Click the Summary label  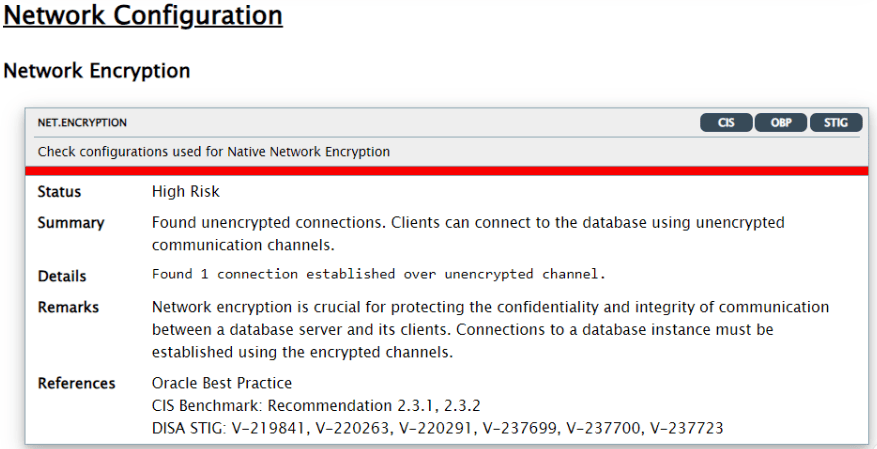click(x=71, y=223)
